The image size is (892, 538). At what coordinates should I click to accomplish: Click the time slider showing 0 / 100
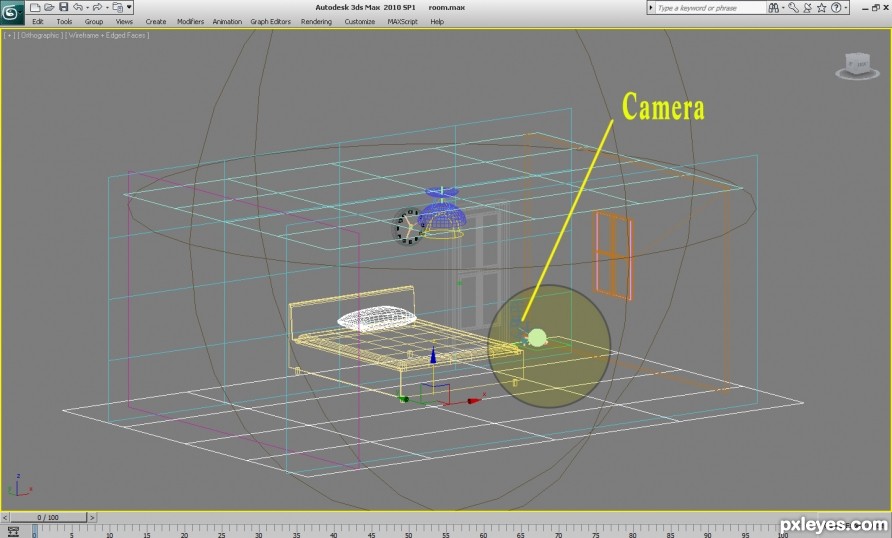(x=48, y=517)
